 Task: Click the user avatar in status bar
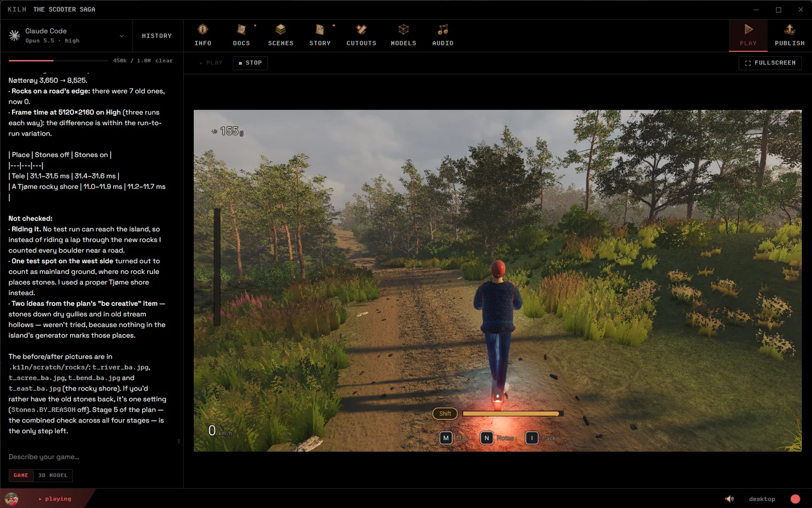pyautogui.click(x=12, y=498)
